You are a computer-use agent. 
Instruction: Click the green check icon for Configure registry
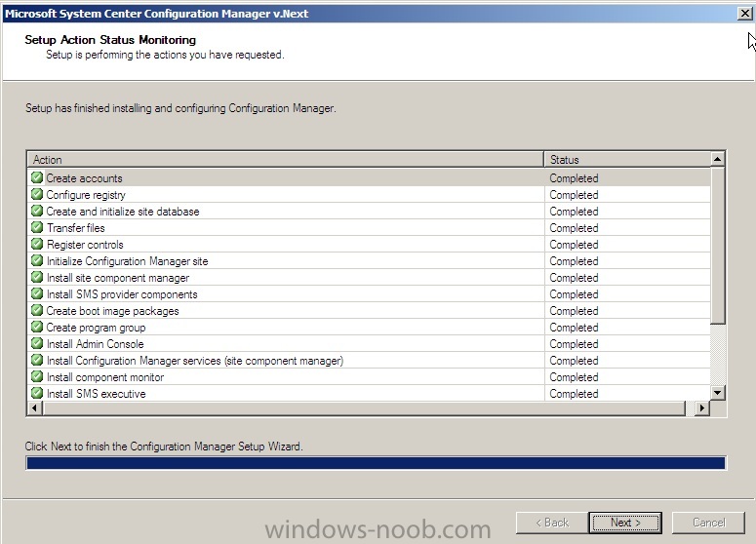(37, 194)
